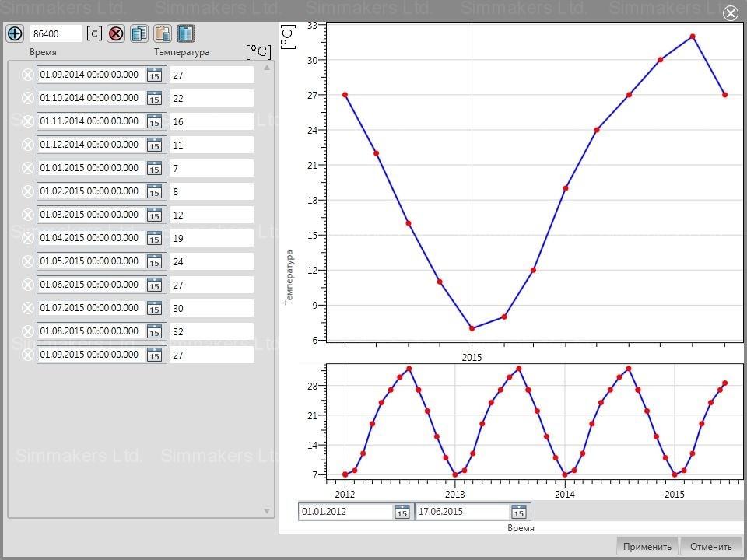This screenshot has height=560, width=747.
Task: Open calendar for 01.11.2014 date
Action: [x=154, y=121]
